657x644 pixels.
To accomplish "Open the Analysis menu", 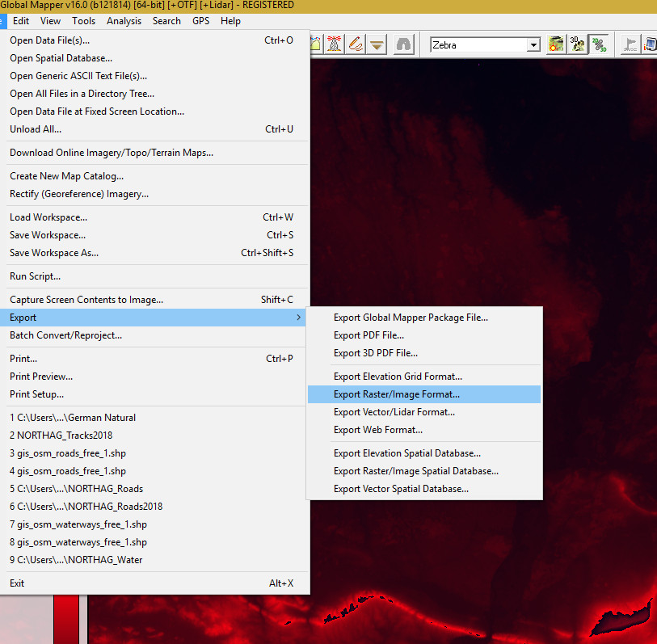I will (x=124, y=21).
